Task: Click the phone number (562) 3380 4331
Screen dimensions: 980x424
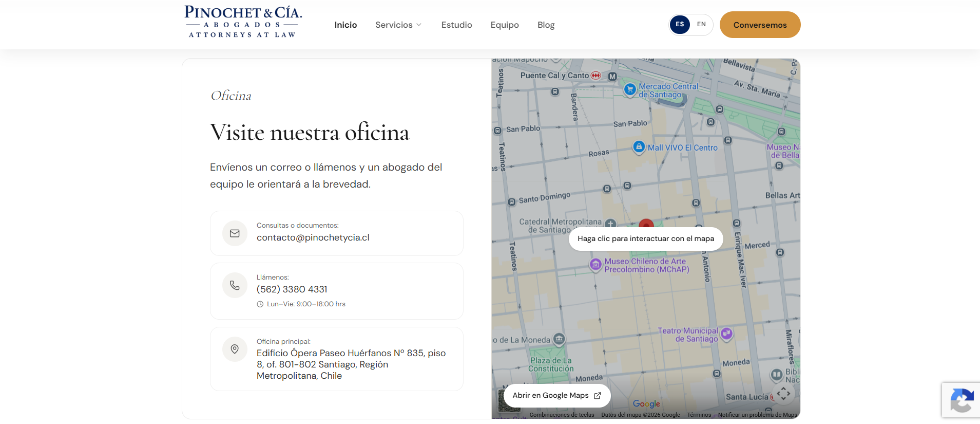Action: point(292,289)
